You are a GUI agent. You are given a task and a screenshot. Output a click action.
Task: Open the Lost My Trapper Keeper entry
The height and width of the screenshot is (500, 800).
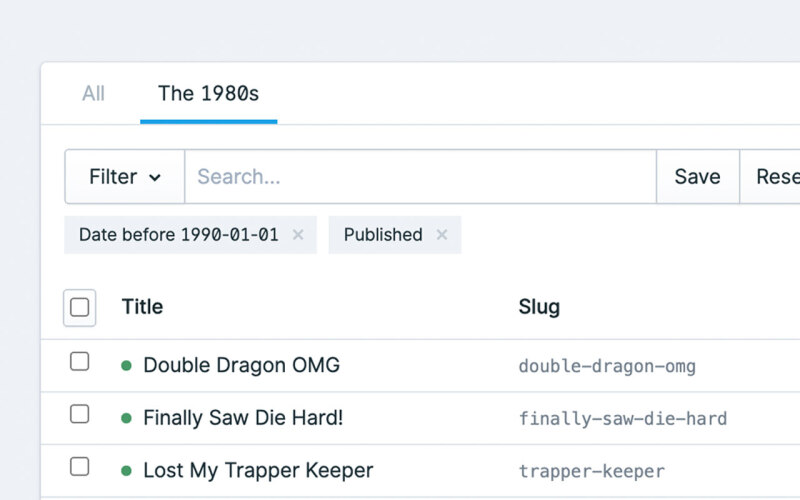point(258,471)
